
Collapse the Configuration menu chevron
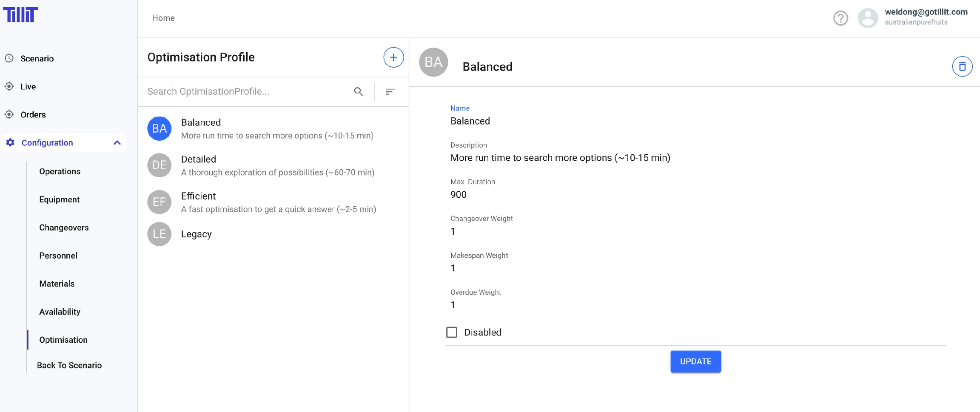[x=117, y=143]
